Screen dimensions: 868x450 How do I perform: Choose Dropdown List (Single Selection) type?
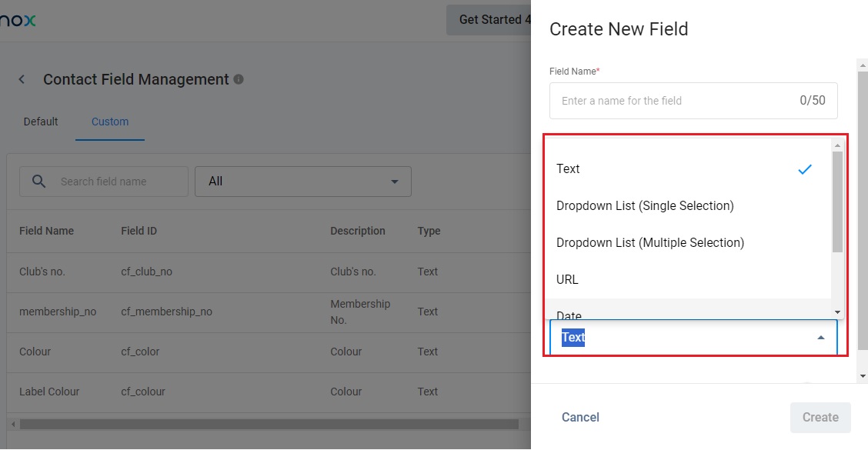pyautogui.click(x=645, y=206)
